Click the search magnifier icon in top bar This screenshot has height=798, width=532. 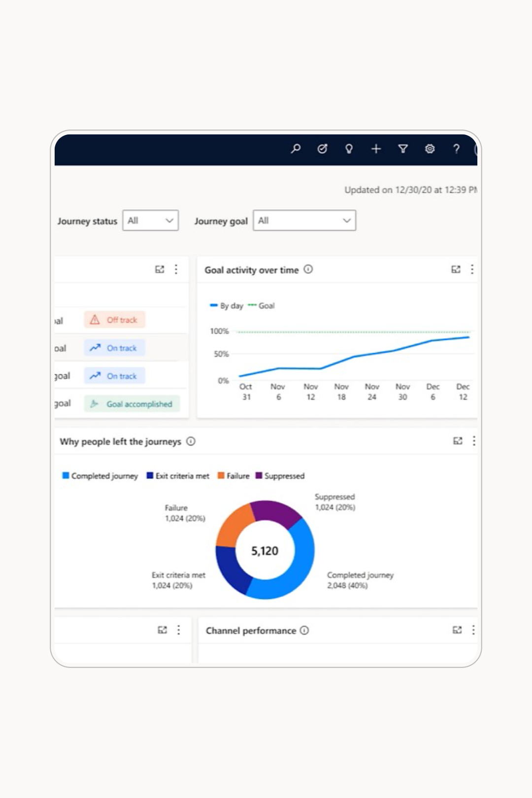(x=296, y=148)
